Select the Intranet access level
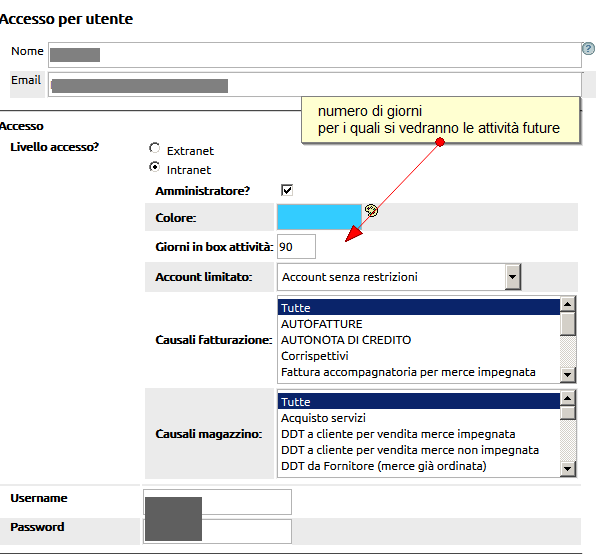 155,168
